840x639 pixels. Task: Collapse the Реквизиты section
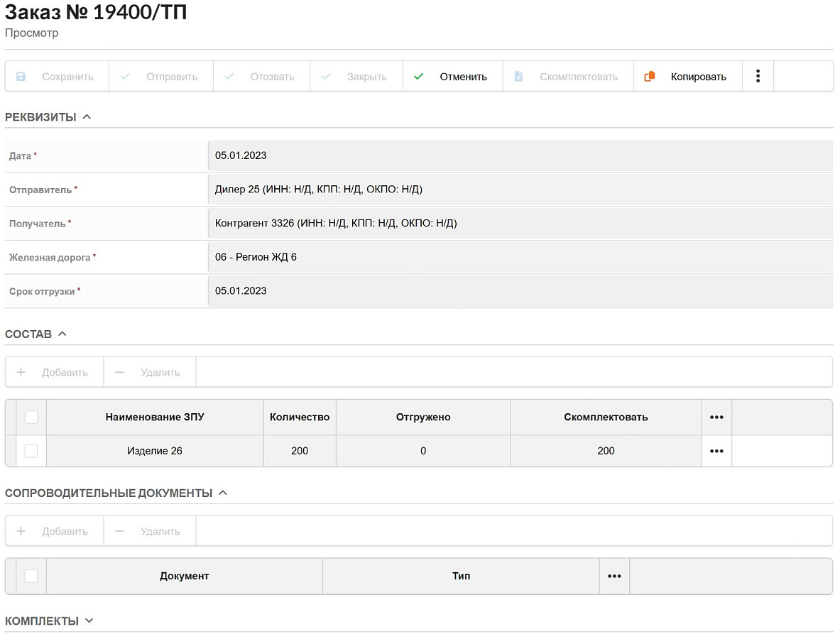87,116
